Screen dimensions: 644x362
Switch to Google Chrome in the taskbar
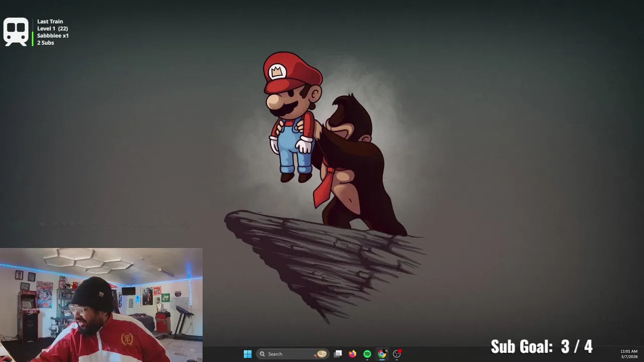coord(382,354)
